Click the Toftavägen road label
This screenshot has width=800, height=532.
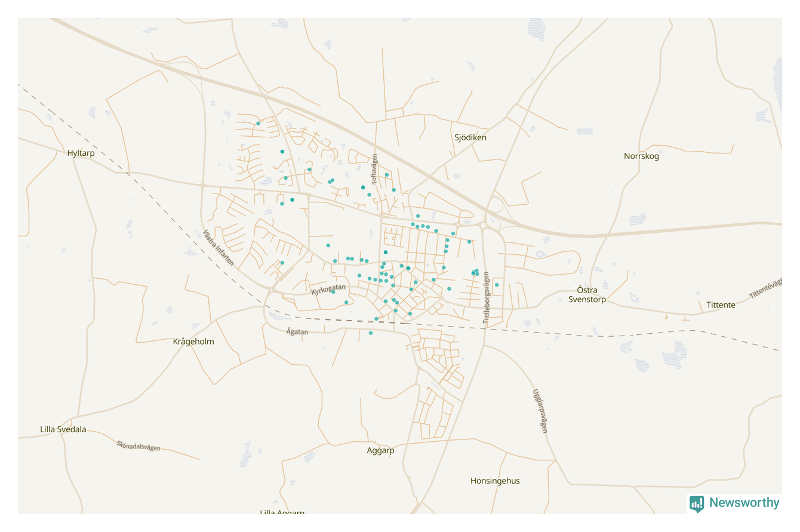point(375,169)
